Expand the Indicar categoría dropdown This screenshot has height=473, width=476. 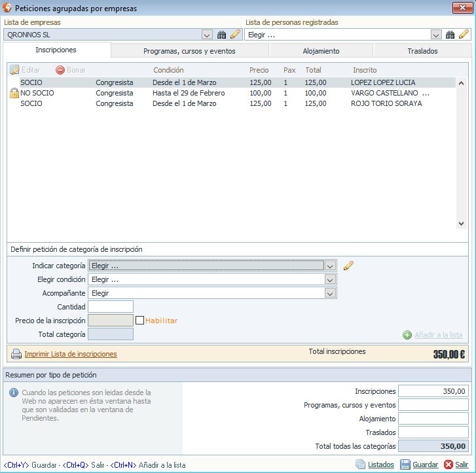pyautogui.click(x=331, y=266)
